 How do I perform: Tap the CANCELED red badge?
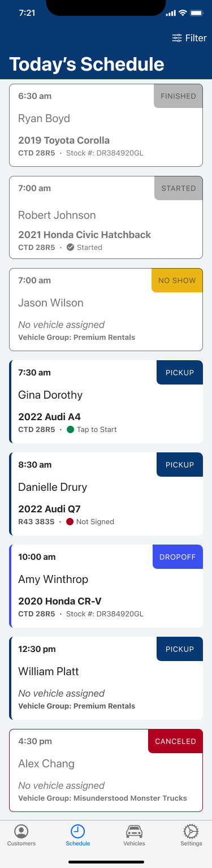coord(175,741)
